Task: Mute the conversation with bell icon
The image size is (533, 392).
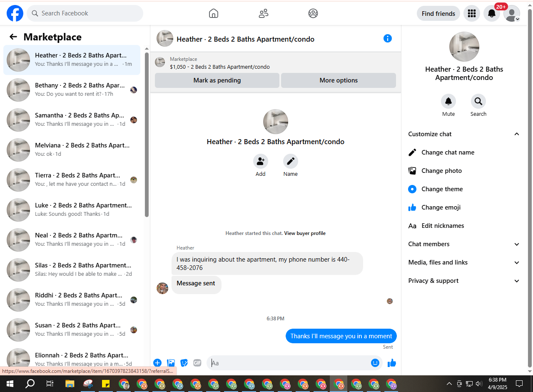Action: [448, 101]
